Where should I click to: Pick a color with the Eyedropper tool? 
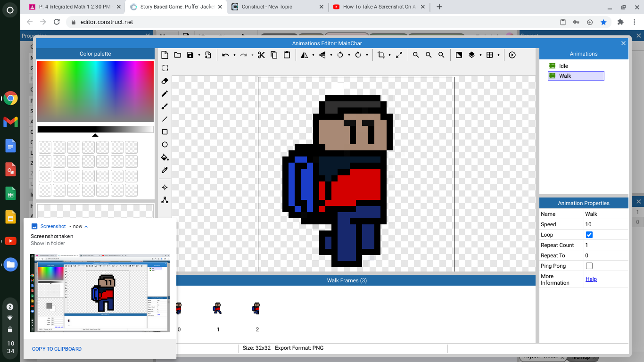(x=165, y=170)
